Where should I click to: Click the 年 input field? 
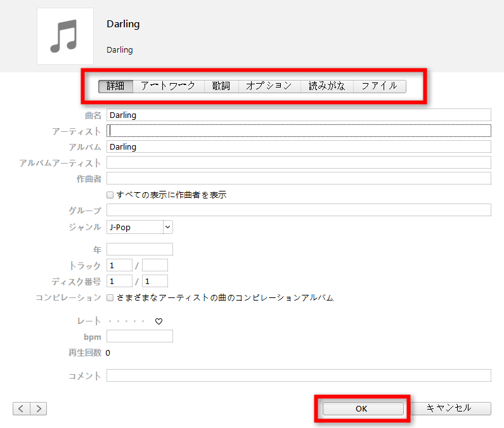pos(139,249)
